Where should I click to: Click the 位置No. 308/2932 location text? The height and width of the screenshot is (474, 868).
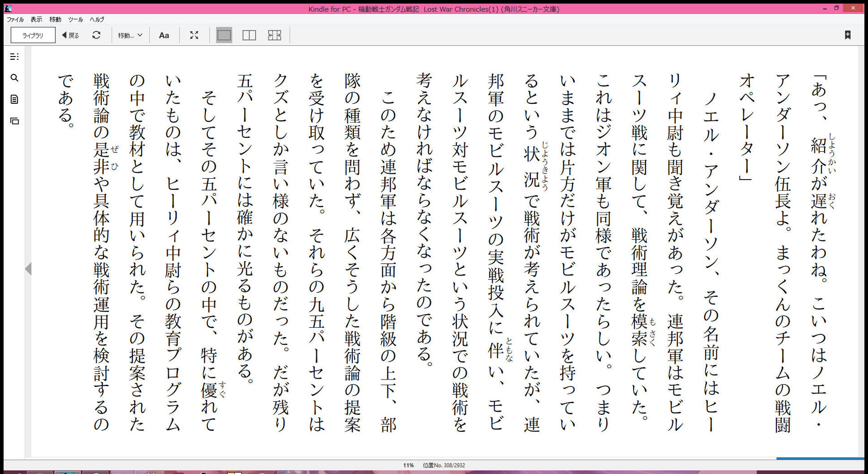(444, 465)
